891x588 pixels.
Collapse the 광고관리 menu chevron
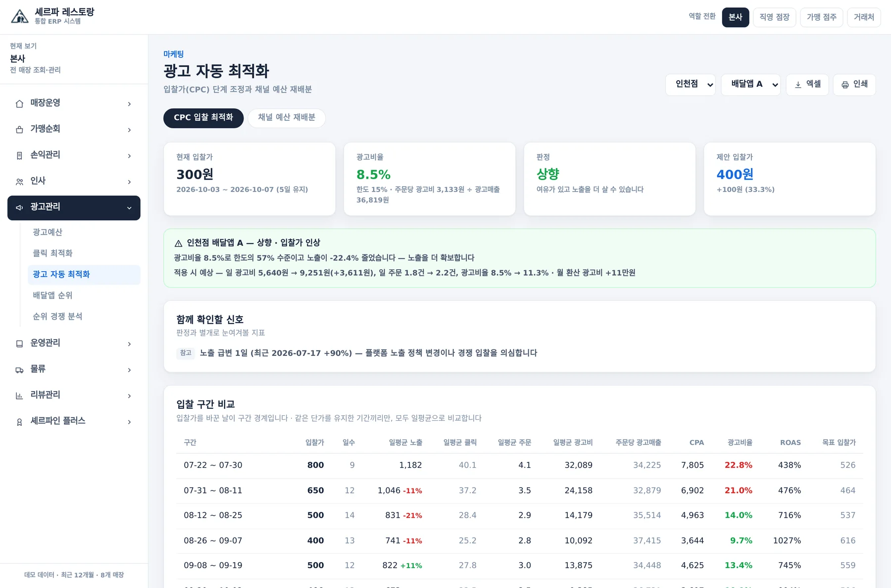[129, 208]
